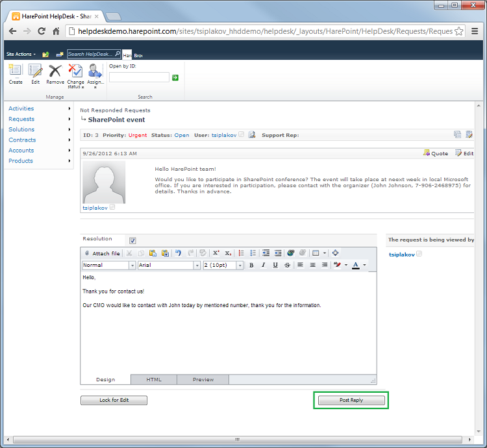Viewport: 487px width, 448px height.
Task: Open the table icon dropdown arrow
Action: [x=324, y=253]
